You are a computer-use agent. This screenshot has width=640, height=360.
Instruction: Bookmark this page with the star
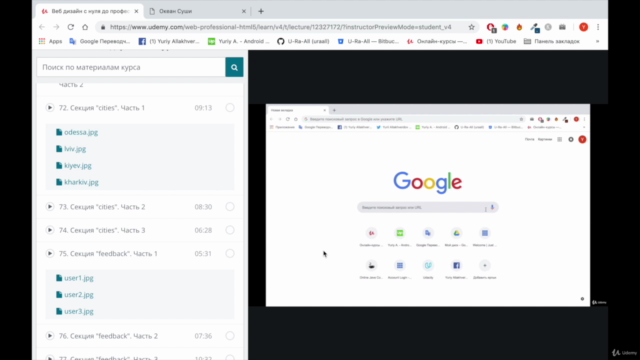471,27
